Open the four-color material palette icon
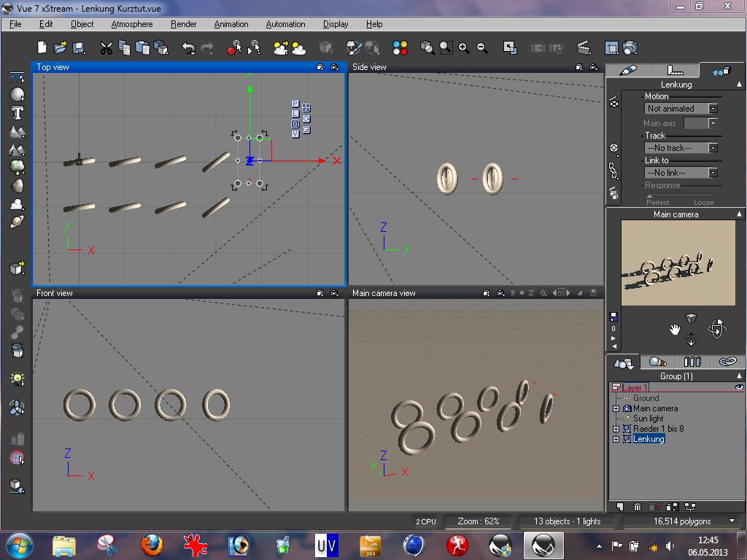Viewport: 747px width, 560px height. [400, 48]
